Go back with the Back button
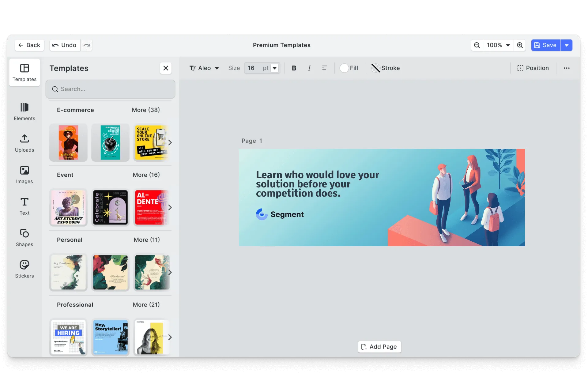Viewport: 588px width, 392px height. 29,45
